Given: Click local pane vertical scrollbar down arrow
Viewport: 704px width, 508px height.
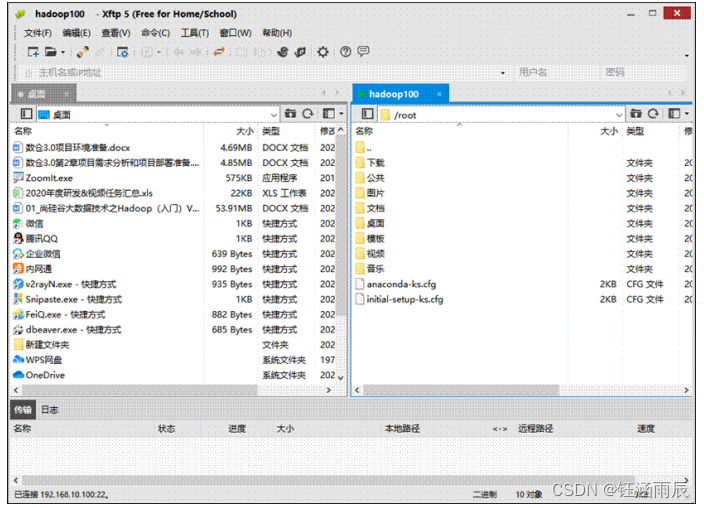Looking at the screenshot, I should click(341, 377).
